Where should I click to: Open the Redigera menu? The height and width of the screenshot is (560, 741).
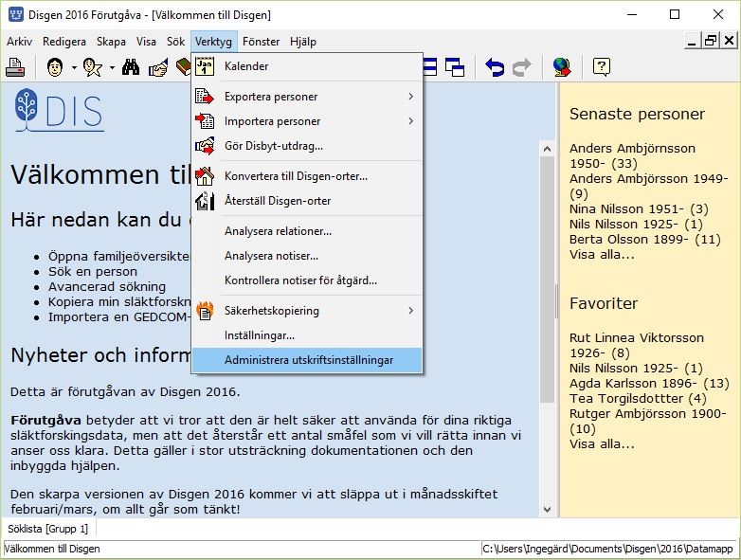(64, 42)
